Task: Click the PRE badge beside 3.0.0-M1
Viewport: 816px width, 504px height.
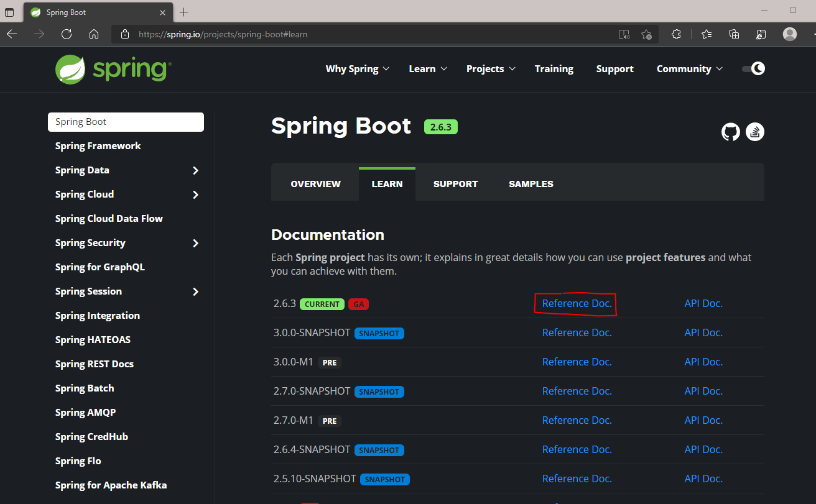Action: 330,363
